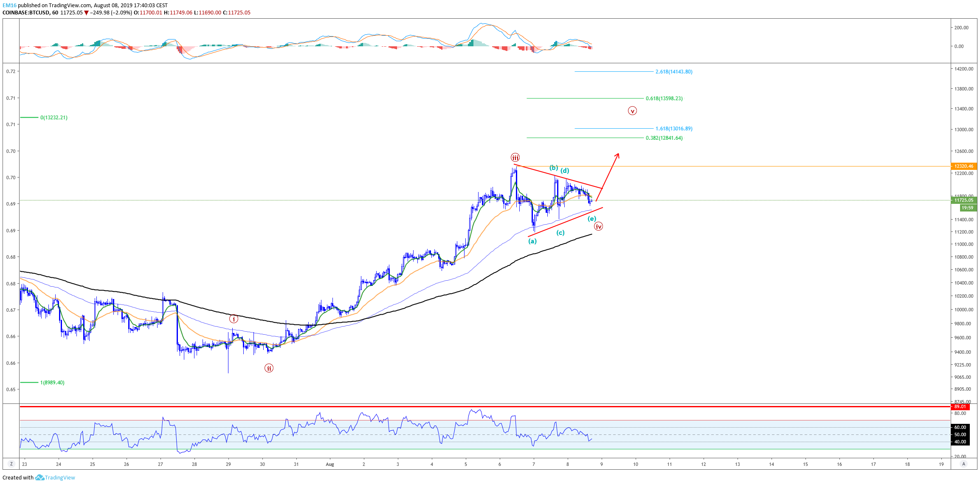Image resolution: width=980 pixels, height=485 pixels.
Task: Click the 19:59 bar countdown label
Action: click(968, 208)
